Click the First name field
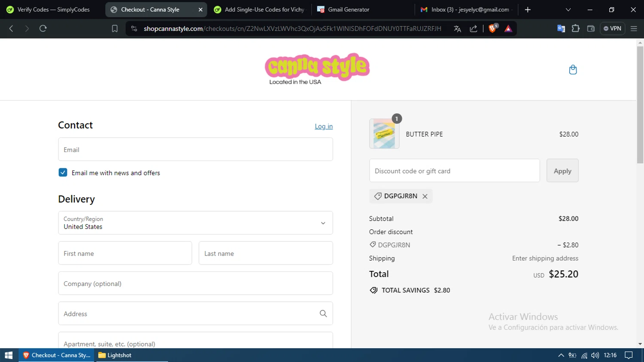Screen dimensions: 644x362 pos(125,253)
